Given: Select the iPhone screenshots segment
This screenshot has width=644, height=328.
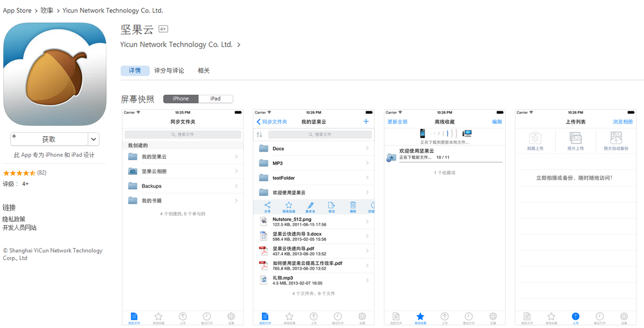Looking at the screenshot, I should (181, 99).
